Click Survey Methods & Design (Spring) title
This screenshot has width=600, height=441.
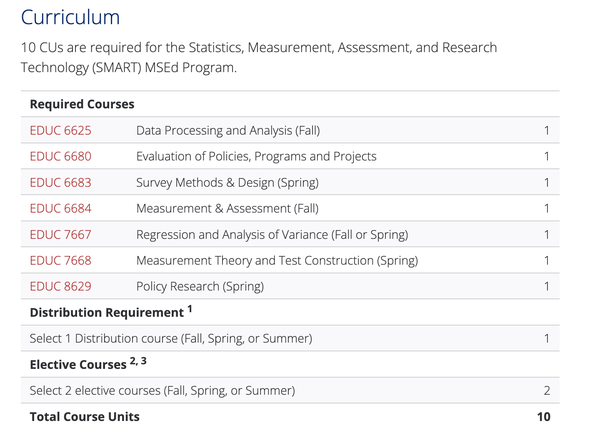coord(227,183)
